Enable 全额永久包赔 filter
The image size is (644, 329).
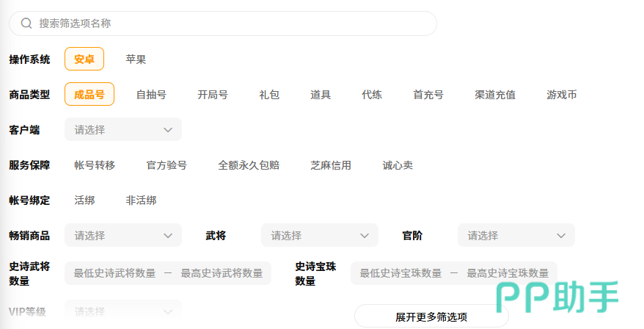click(249, 164)
